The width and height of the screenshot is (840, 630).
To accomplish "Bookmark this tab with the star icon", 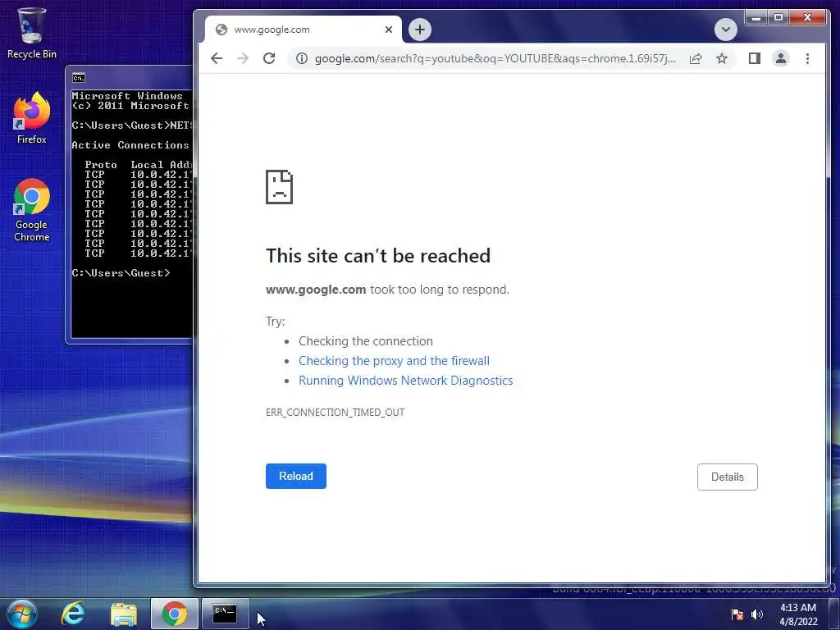I will click(x=722, y=58).
